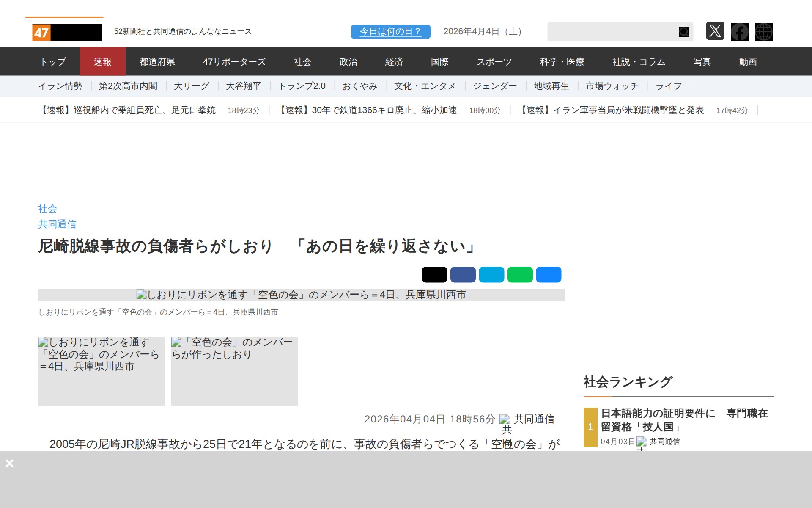Open the website globe icon in the header

[x=764, y=31]
